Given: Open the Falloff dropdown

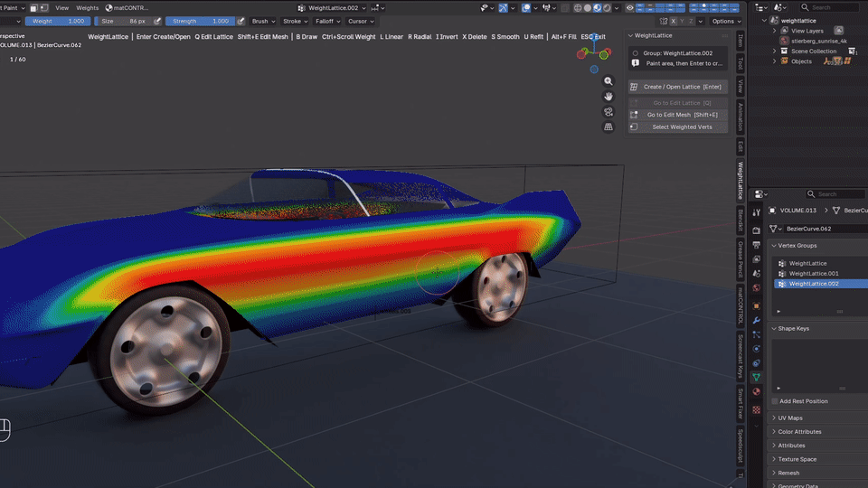Looking at the screenshot, I should pos(327,21).
